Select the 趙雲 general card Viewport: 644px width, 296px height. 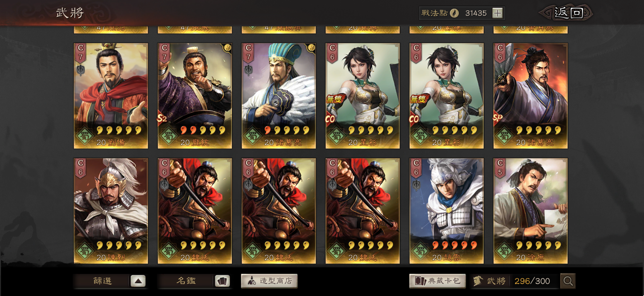446,211
